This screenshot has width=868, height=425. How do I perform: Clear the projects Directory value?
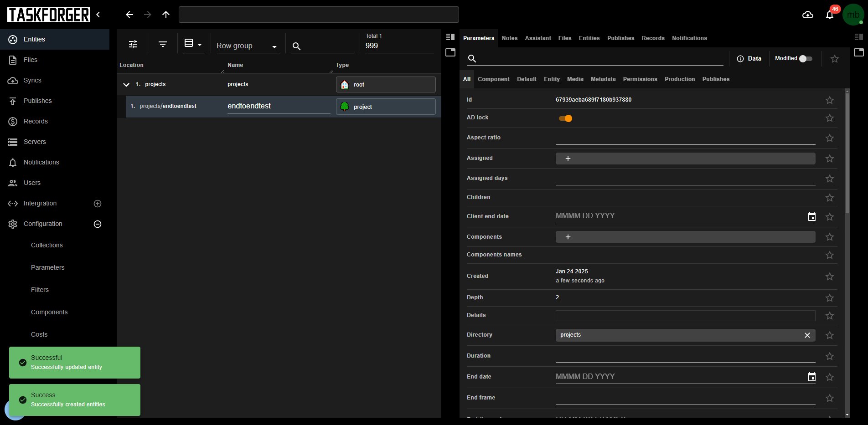(x=807, y=335)
